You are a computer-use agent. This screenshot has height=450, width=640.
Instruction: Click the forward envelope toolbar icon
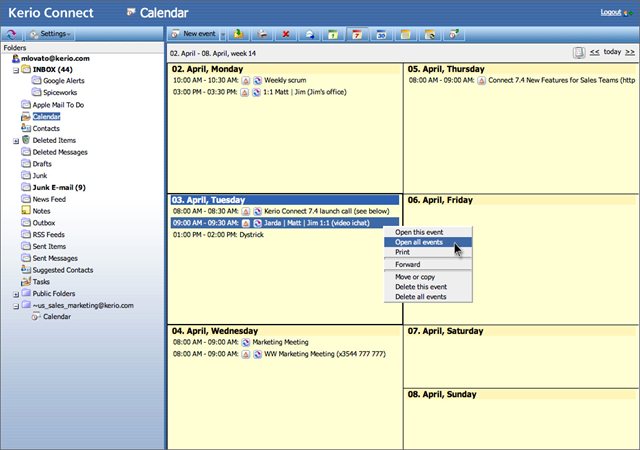pyautogui.click(x=309, y=35)
